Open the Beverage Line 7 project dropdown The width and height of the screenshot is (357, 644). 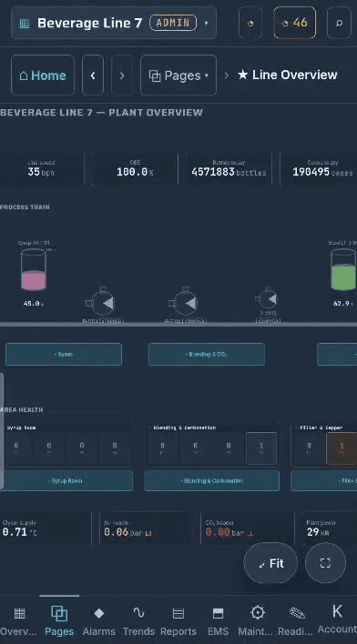[114, 23]
